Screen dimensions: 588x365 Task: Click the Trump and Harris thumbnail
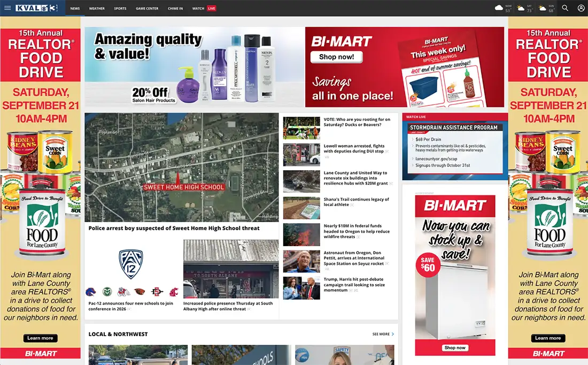click(x=301, y=288)
